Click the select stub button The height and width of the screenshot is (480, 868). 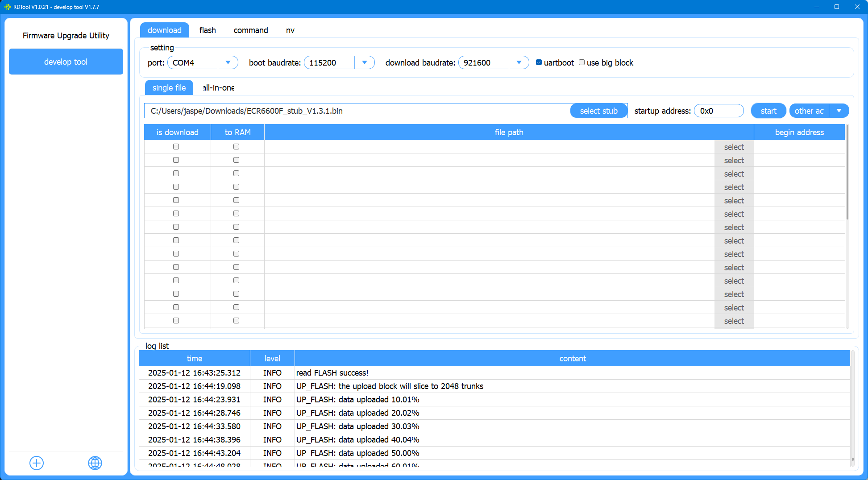[x=599, y=111]
